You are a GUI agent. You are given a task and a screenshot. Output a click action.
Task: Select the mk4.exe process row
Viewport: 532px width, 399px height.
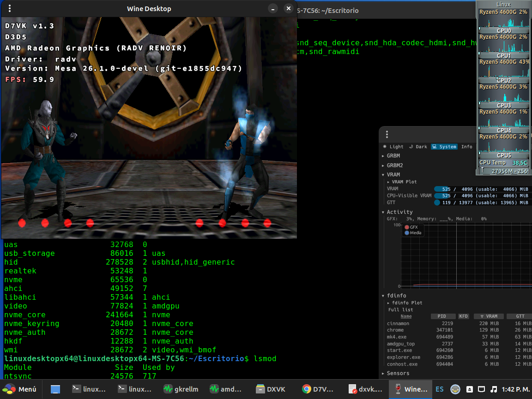click(x=459, y=337)
